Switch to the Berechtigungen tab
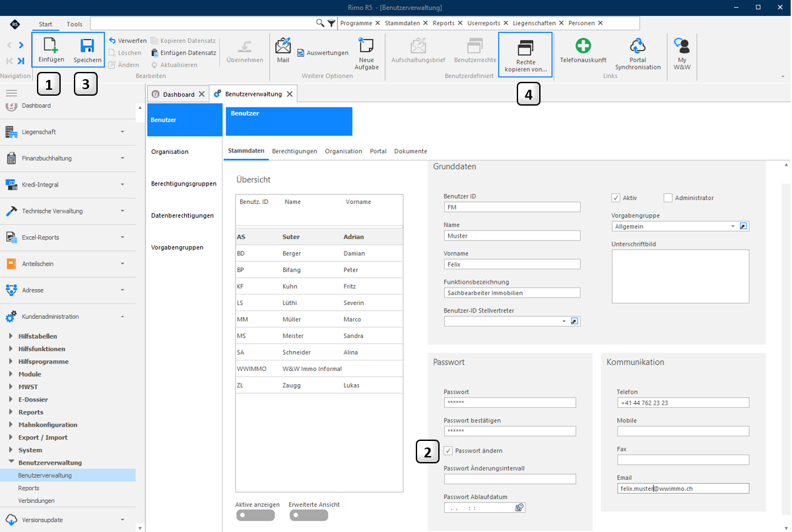Viewport: 792px width, 532px height. (x=294, y=151)
